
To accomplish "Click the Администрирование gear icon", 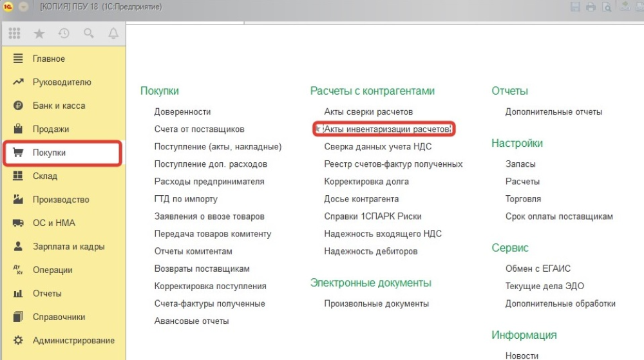I will (18, 340).
